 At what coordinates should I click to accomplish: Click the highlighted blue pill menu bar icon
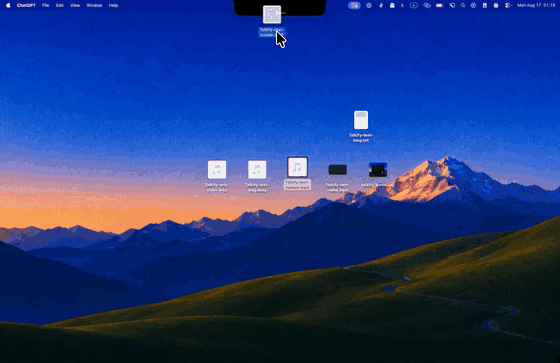click(x=354, y=5)
